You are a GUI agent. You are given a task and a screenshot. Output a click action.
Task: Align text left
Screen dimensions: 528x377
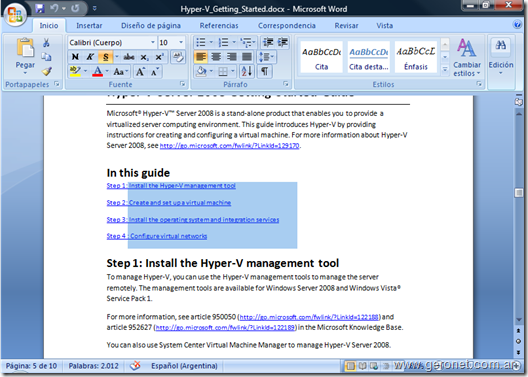[x=201, y=57]
